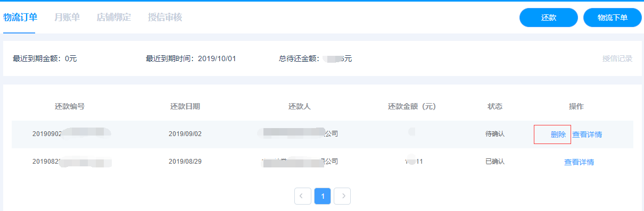This screenshot has height=211, width=644.
Task: Switch to the 物流订单 tab
Action: click(20, 17)
